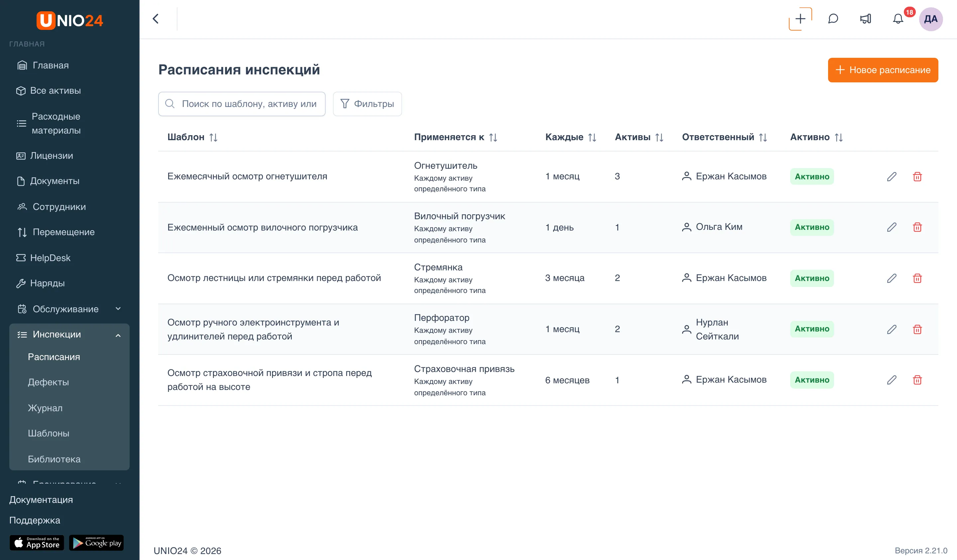Viewport: 957px width, 560px height.
Task: Open the quick add plus icon
Action: click(800, 19)
